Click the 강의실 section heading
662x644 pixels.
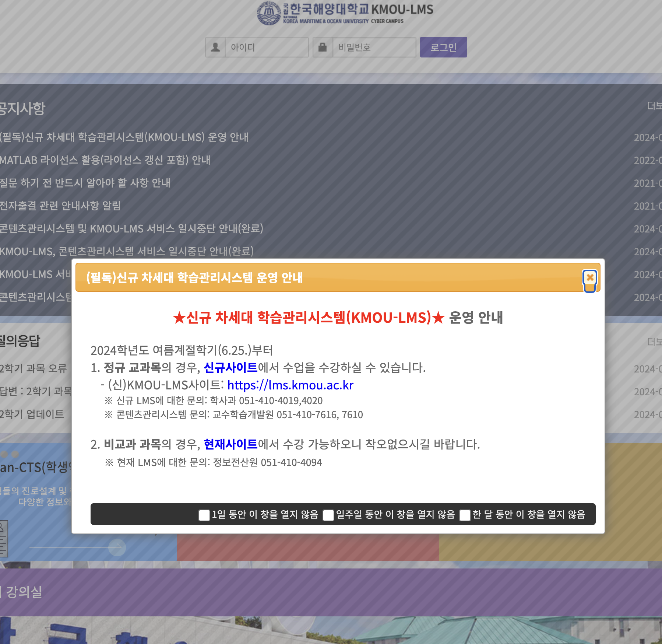24,592
